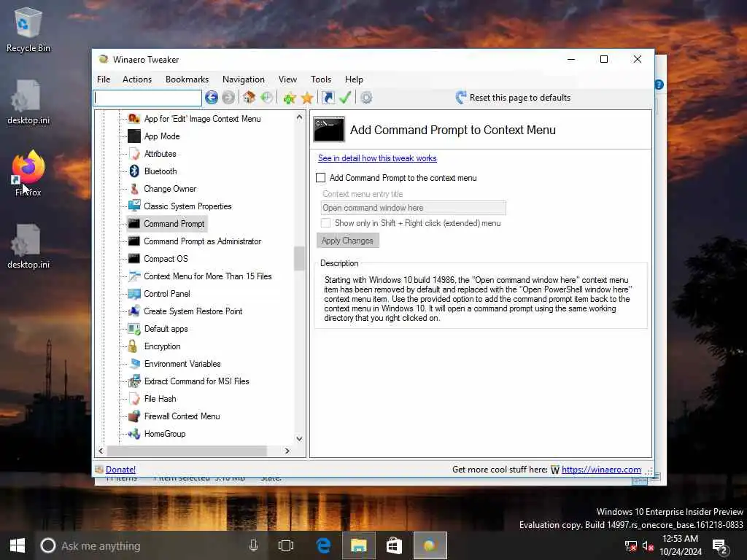
Task: Click the Bluetooth icon in the tree
Action: (134, 171)
